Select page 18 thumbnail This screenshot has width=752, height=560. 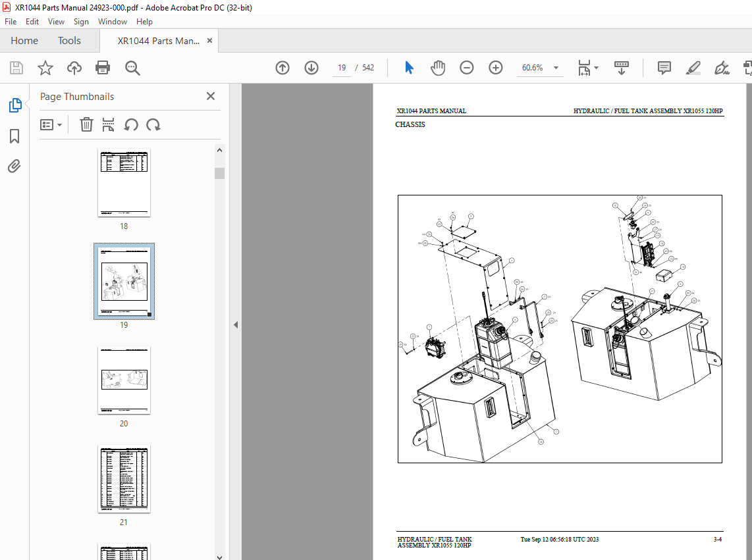coord(124,183)
